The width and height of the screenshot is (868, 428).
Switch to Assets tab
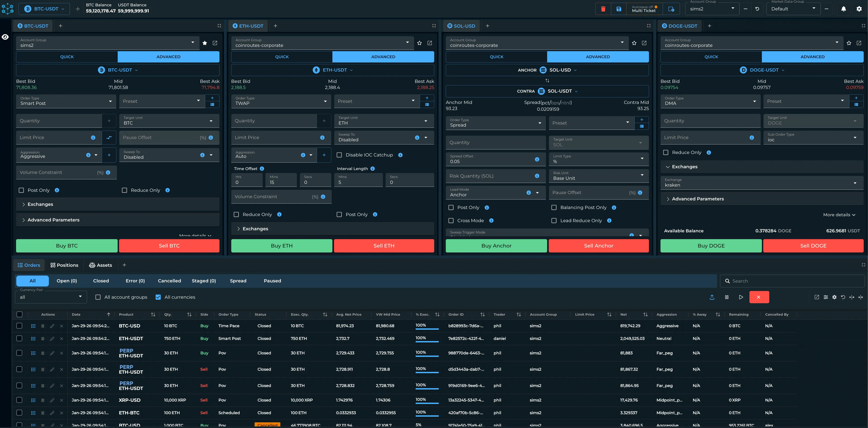click(100, 265)
